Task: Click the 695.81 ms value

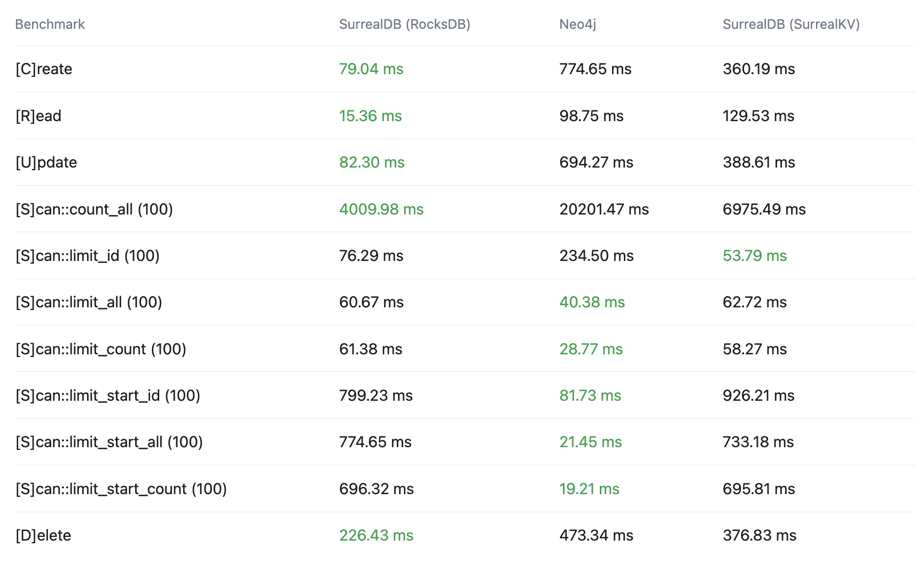Action: click(759, 489)
